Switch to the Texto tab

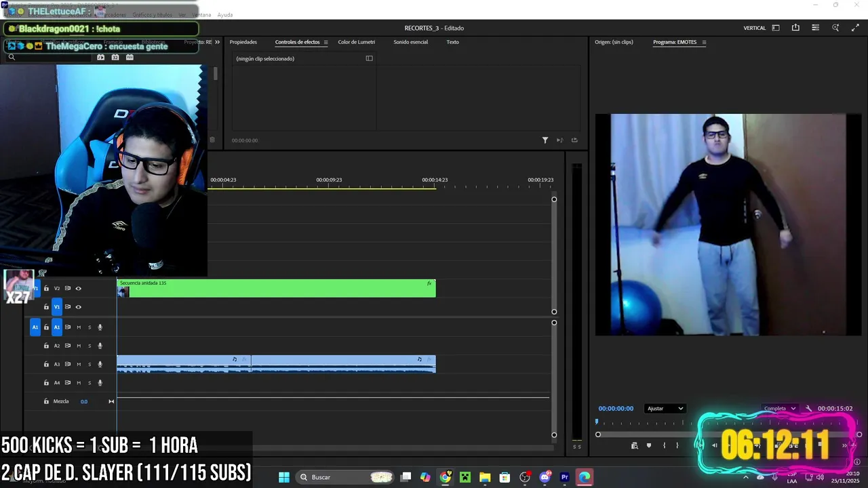tap(452, 42)
